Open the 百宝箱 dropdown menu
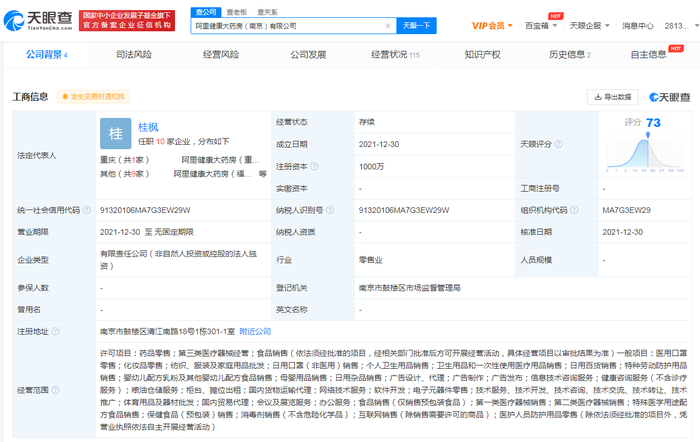The height and width of the screenshot is (442, 700). coord(541,26)
